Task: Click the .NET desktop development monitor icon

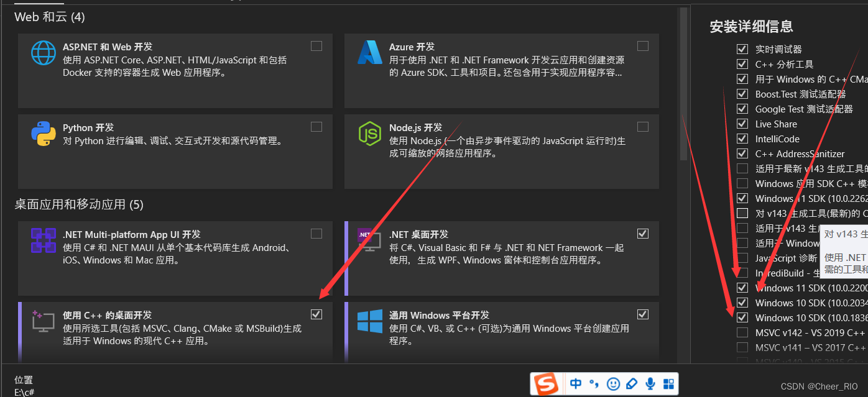Action: coord(369,240)
